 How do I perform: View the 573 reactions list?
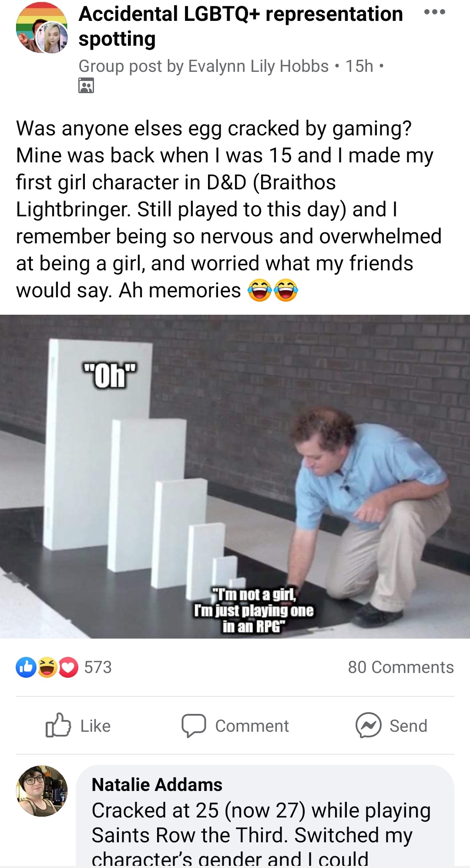[x=98, y=667]
